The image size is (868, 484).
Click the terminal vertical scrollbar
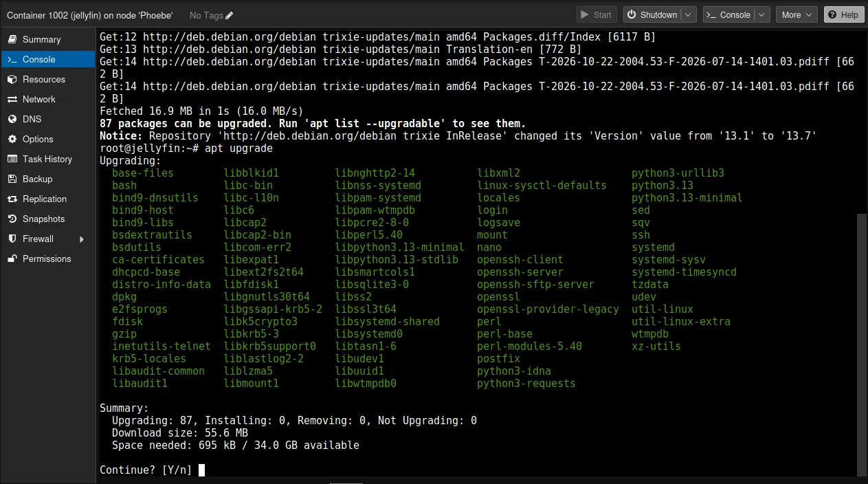862,344
